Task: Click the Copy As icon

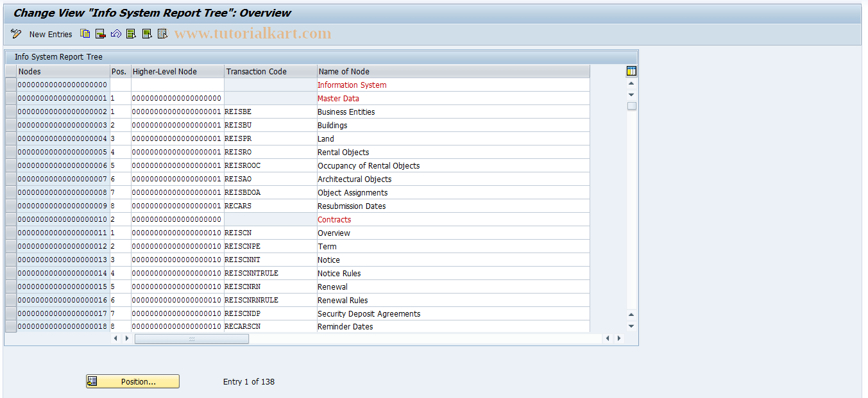Action: 85,33
